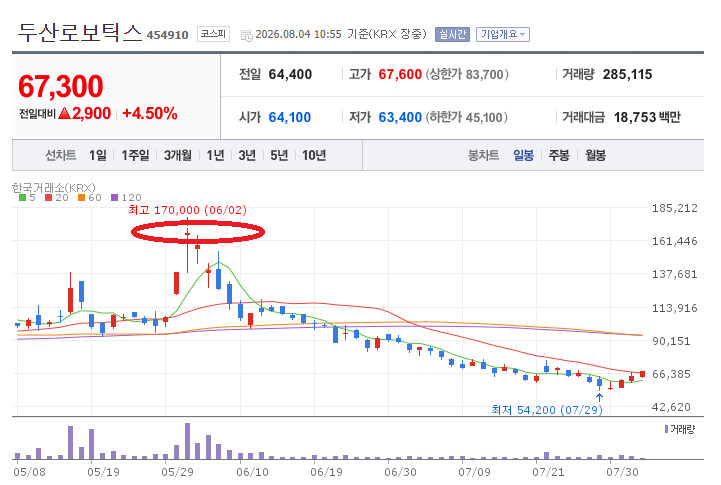The height and width of the screenshot is (485, 721).
Task: Click the 최저 54,200 (07/29) label
Action: click(x=547, y=410)
